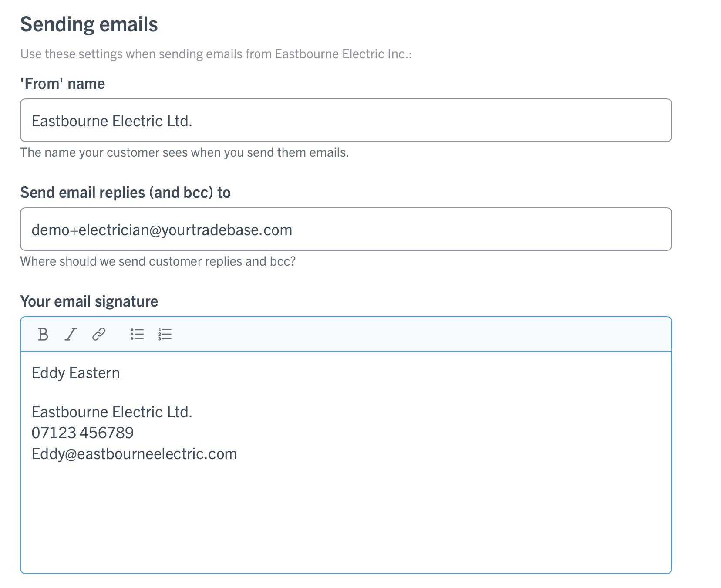Click the 'Your email signature' label
721x588 pixels.
tap(89, 301)
